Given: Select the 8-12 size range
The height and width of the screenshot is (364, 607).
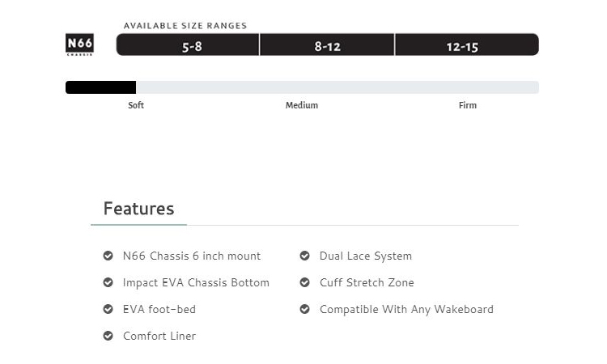Looking at the screenshot, I should click(x=327, y=44).
